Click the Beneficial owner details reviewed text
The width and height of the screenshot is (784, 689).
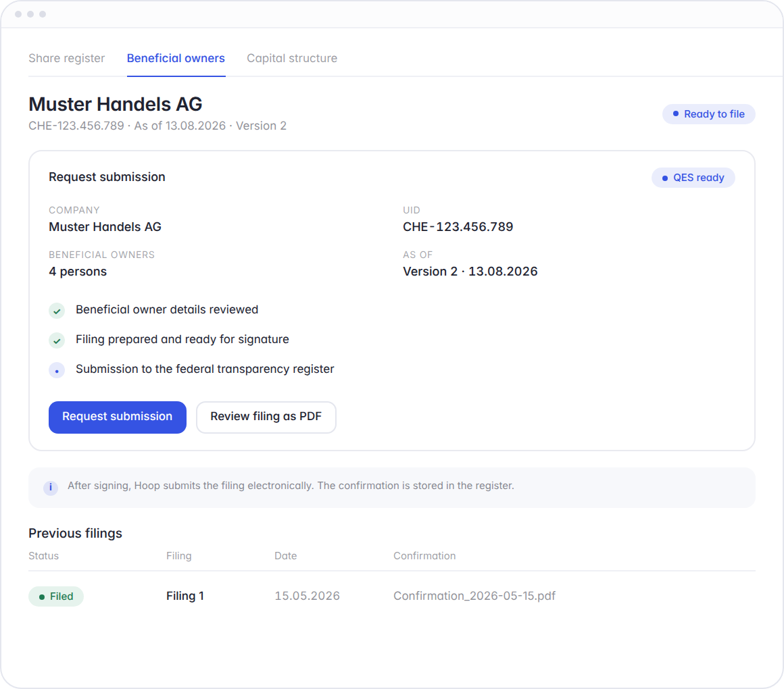click(167, 310)
